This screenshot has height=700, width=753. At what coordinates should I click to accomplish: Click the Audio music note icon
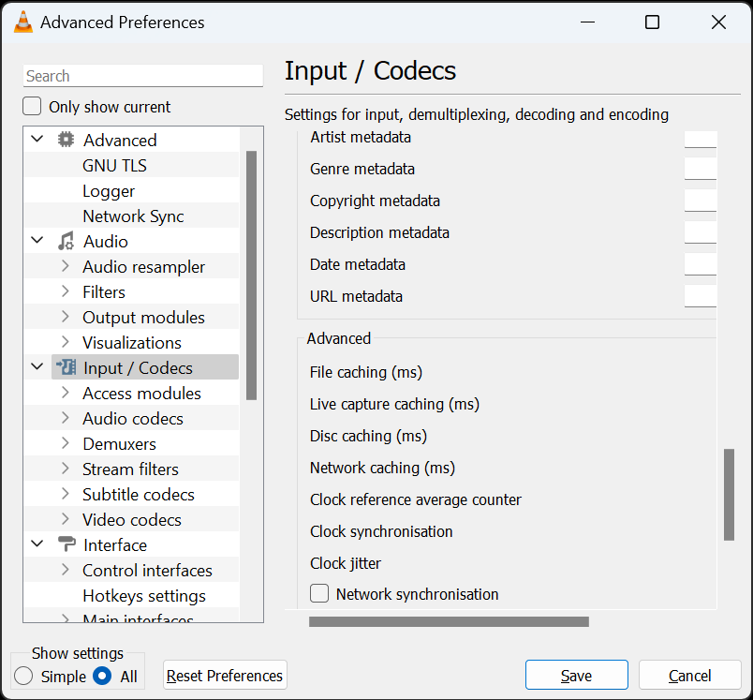[x=66, y=241]
